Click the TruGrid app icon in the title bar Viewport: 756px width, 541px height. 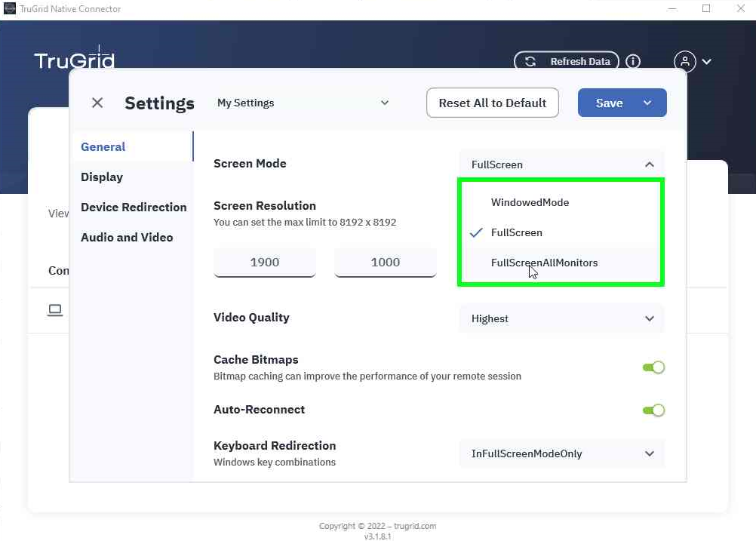[x=10, y=9]
